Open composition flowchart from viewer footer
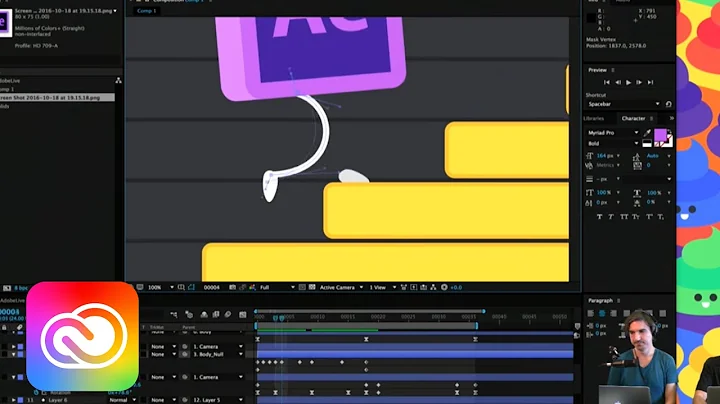Screen dimensions: 720x404 [433, 287]
